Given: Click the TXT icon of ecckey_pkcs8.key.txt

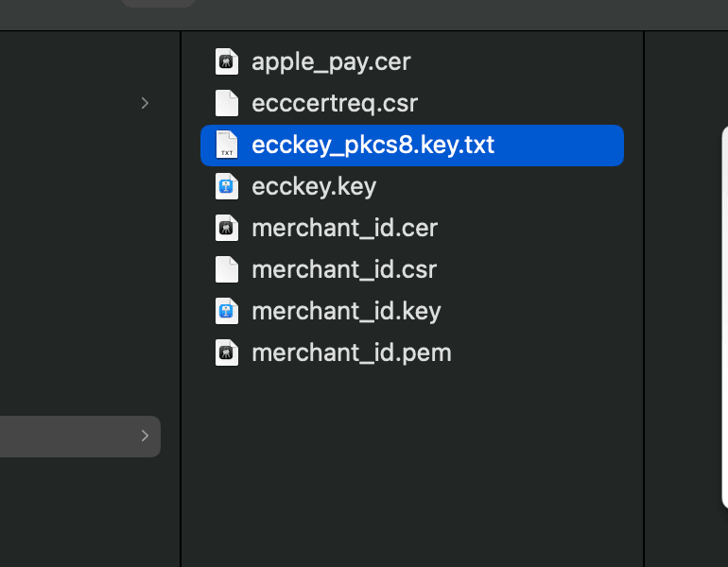Looking at the screenshot, I should 227,145.
